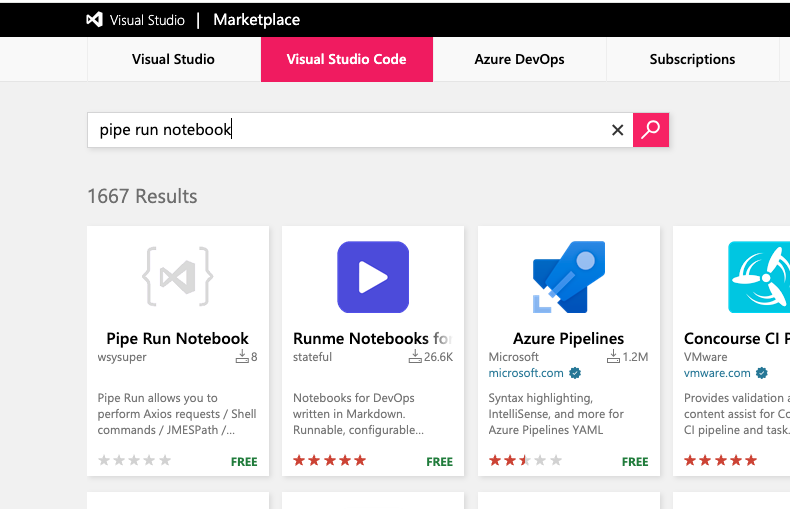This screenshot has width=790, height=509.
Task: Click the empty star rating on Pipe Run Notebook
Action: [x=134, y=460]
